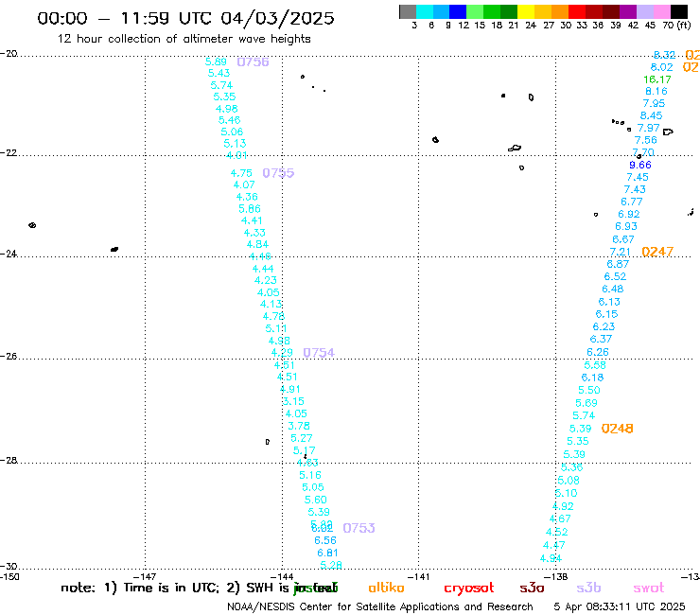The image size is (700, 615).
Task: Click the 8.45 altimeter value
Action: coord(652,115)
